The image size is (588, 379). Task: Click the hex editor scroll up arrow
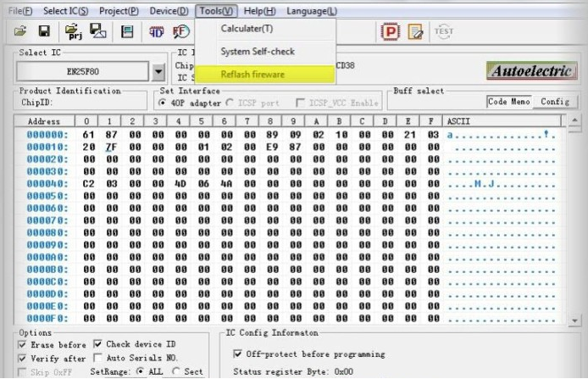[575, 121]
